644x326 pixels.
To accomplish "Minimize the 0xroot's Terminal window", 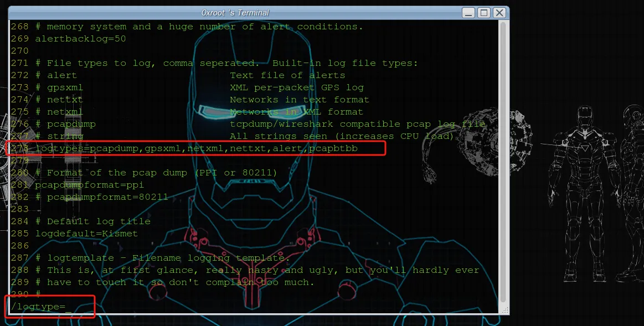I will pyautogui.click(x=468, y=13).
